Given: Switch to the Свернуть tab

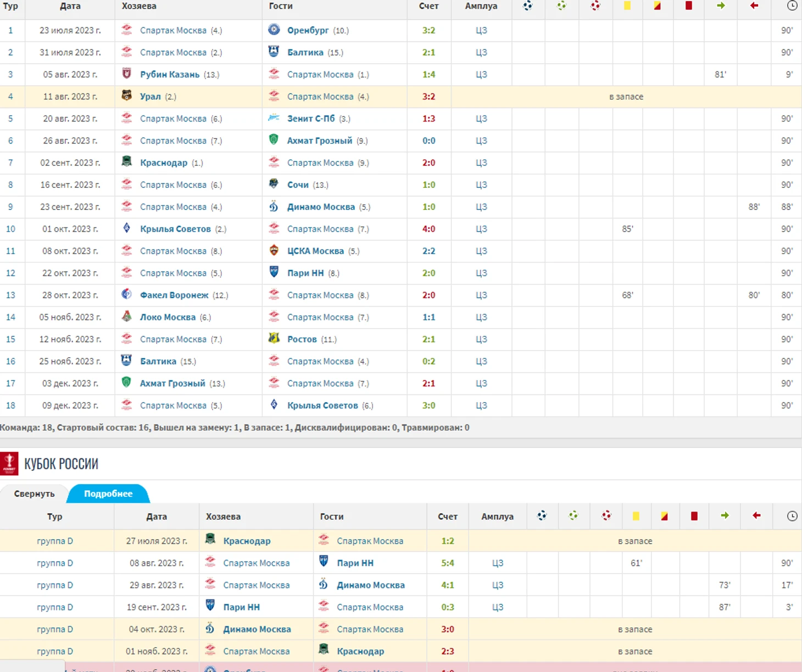Looking at the screenshot, I should pyautogui.click(x=34, y=493).
